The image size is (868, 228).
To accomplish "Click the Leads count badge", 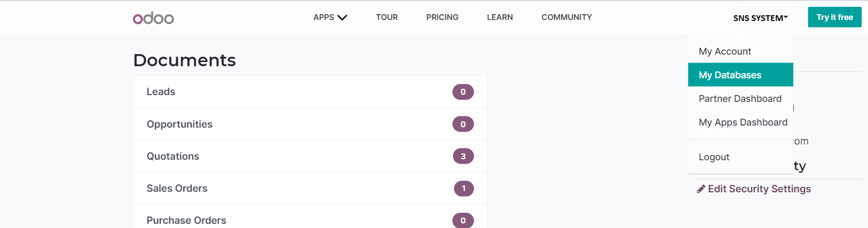I will tap(463, 92).
